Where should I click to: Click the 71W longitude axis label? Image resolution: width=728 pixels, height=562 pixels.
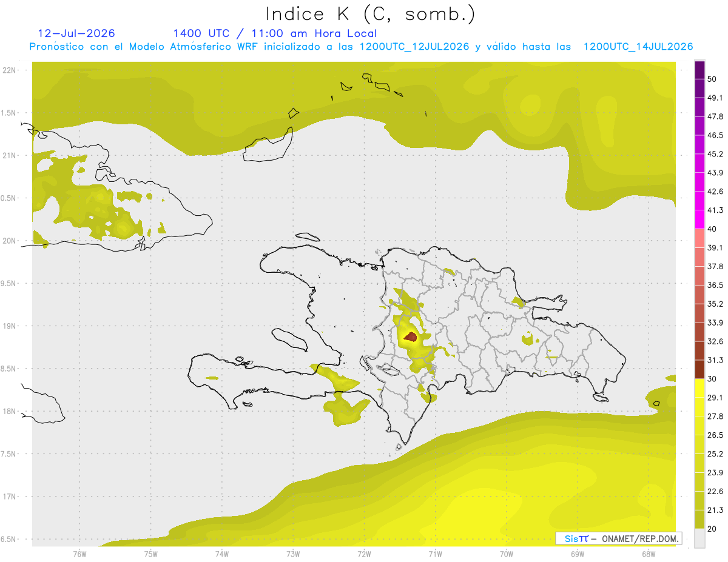click(435, 554)
